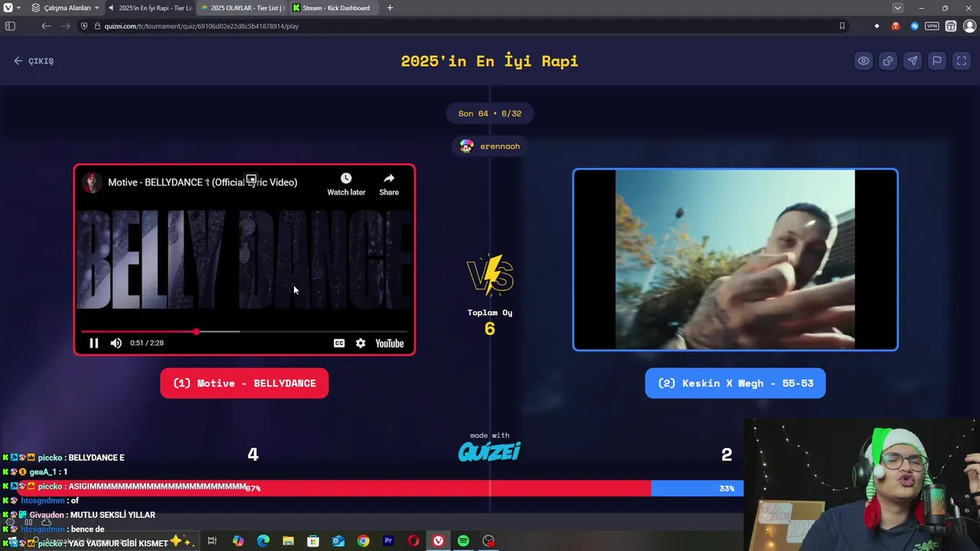Go forward in browser history

pos(66,26)
